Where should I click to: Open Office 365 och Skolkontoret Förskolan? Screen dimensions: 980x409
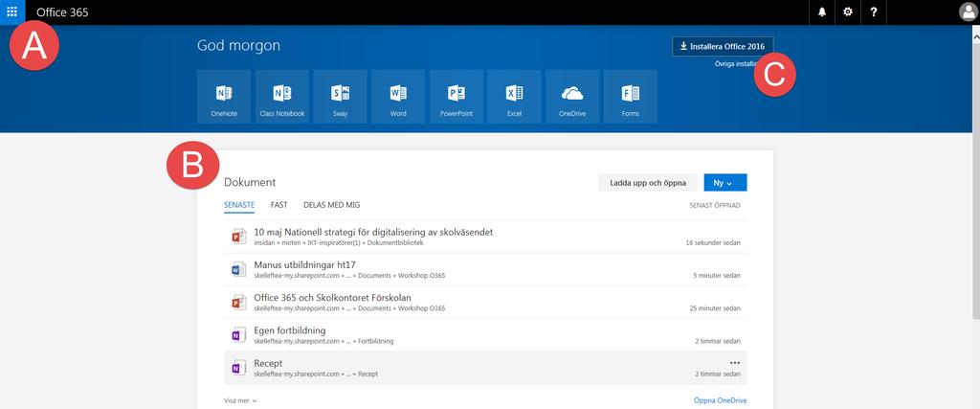click(x=332, y=297)
